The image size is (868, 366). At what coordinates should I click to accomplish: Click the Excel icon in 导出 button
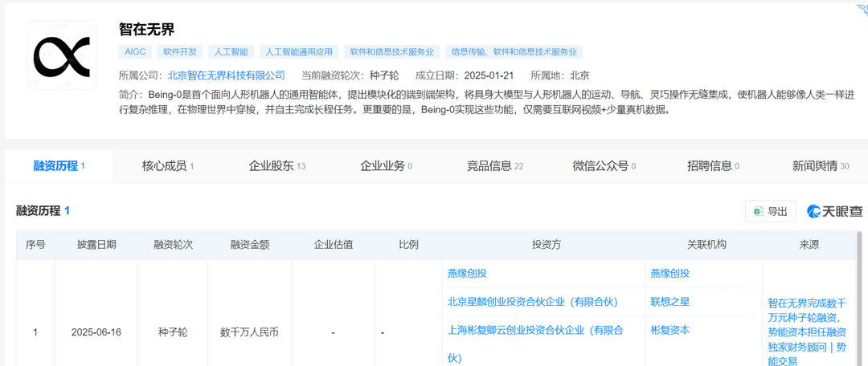758,211
